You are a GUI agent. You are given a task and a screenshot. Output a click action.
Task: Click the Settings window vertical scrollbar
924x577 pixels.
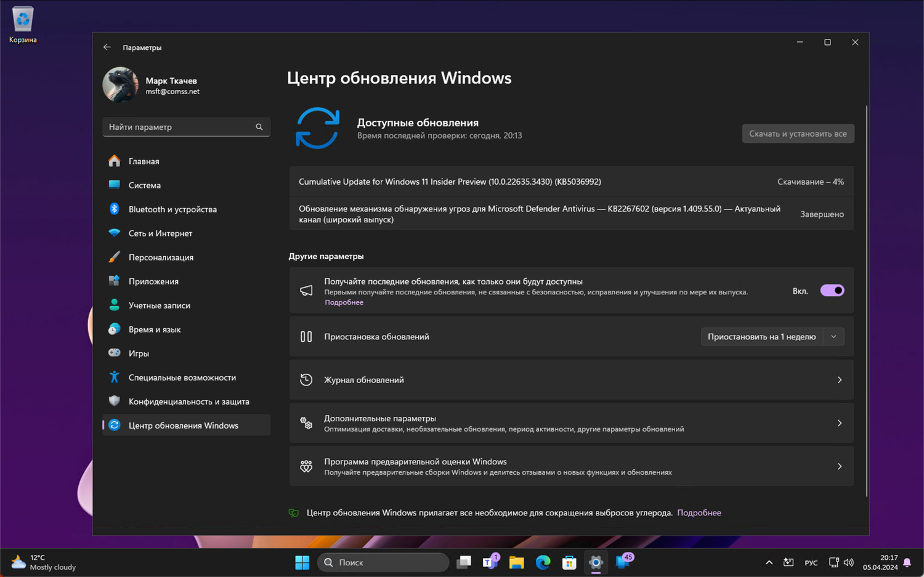point(866,301)
